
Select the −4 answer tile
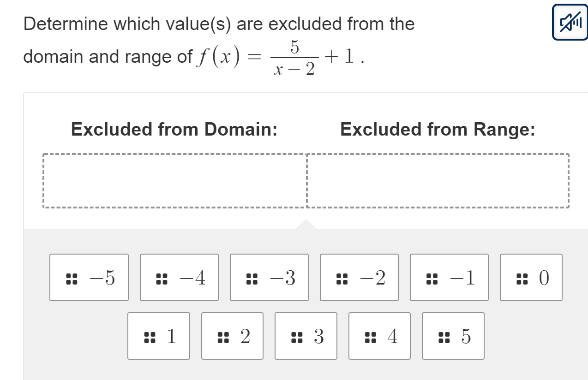[x=179, y=278]
